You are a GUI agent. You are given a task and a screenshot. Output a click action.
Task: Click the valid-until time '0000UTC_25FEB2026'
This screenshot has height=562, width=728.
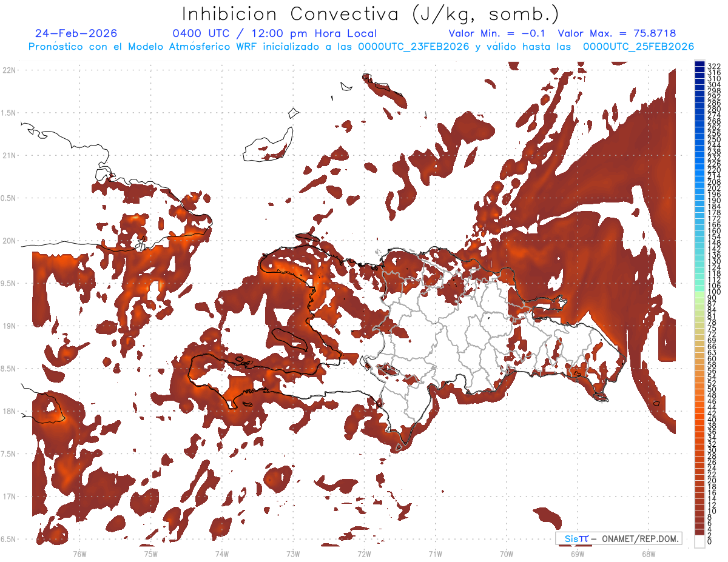[x=638, y=47]
